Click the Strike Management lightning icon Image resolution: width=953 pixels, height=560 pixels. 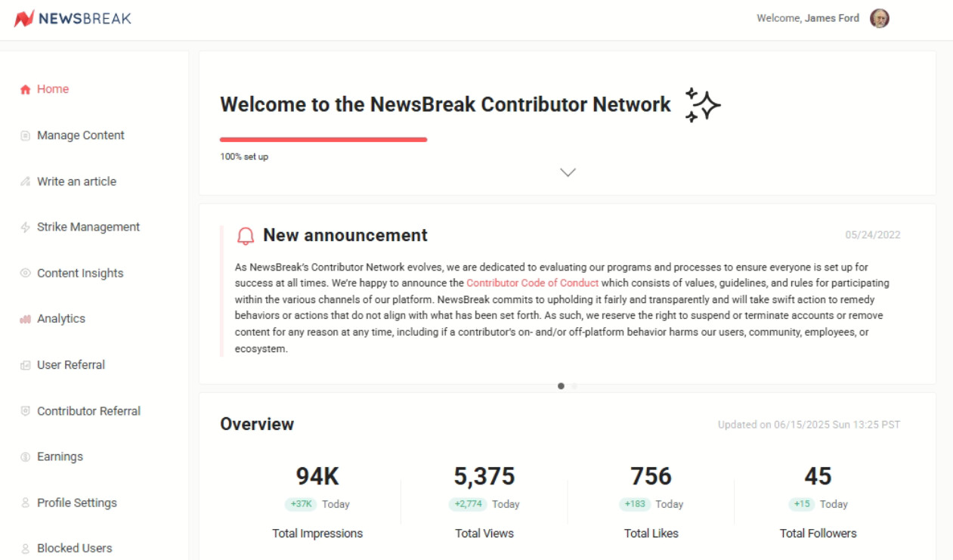coord(25,227)
